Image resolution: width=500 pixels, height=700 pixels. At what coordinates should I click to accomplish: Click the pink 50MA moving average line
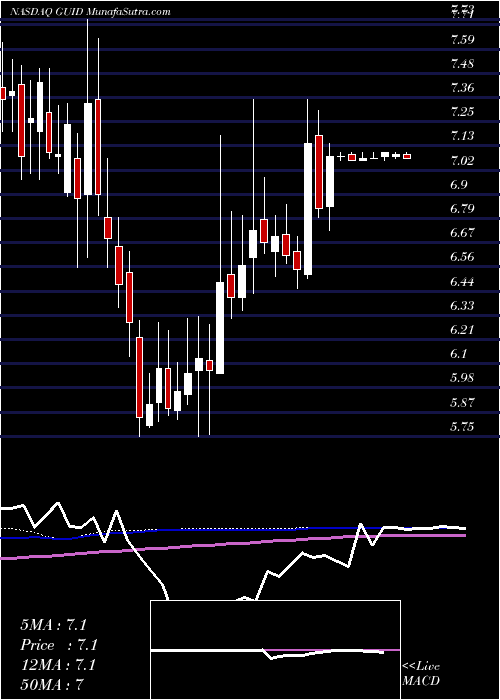coord(232,544)
